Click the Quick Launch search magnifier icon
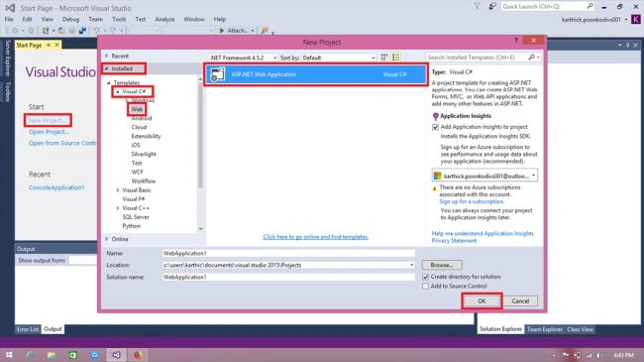This screenshot has height=362, width=644. 590,6
